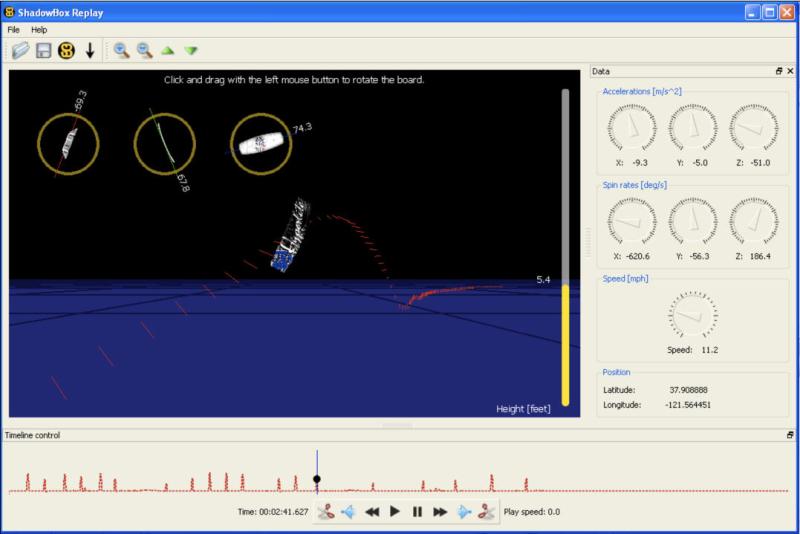Click the left scissors cut icon
800x534 pixels.
(x=326, y=512)
